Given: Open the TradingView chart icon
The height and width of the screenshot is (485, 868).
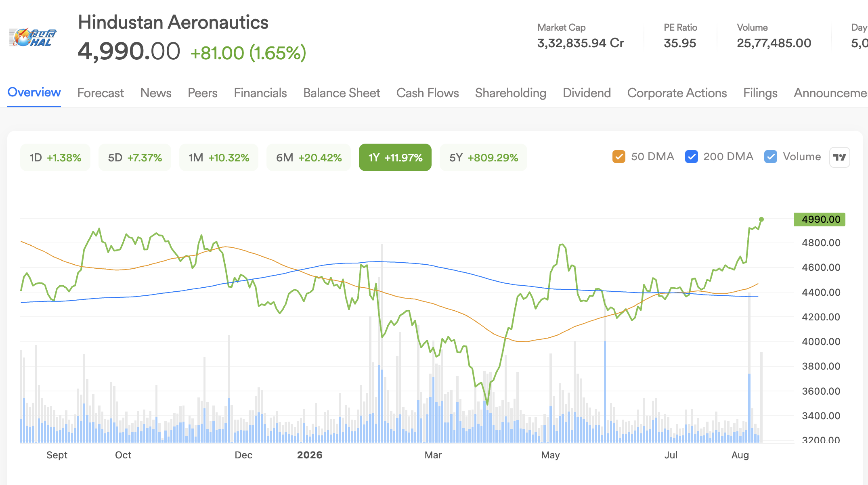Looking at the screenshot, I should (839, 157).
